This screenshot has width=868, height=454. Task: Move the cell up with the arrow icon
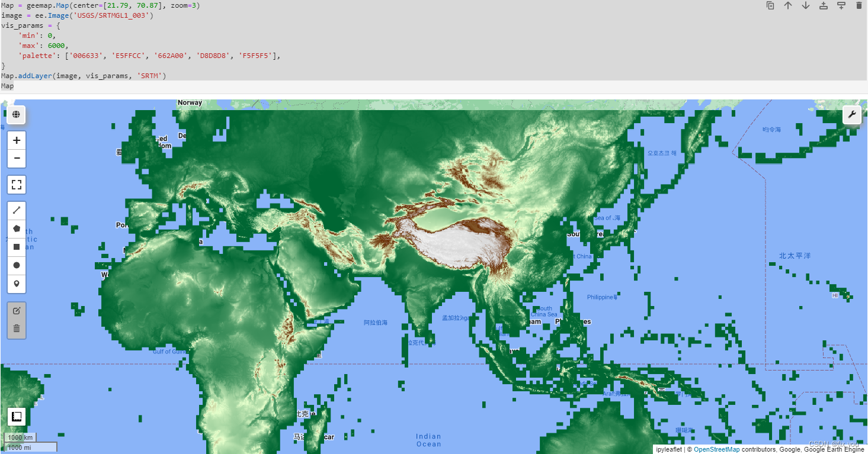pos(788,5)
